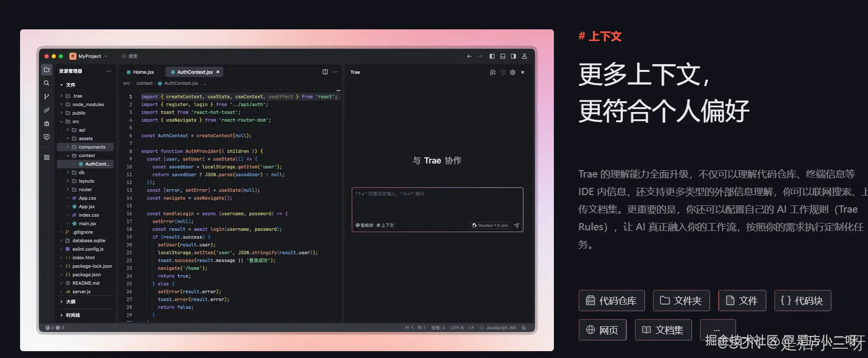Open the 资源管理器 panel more actions ellipsis
The height and width of the screenshot is (358, 868).
click(109, 71)
